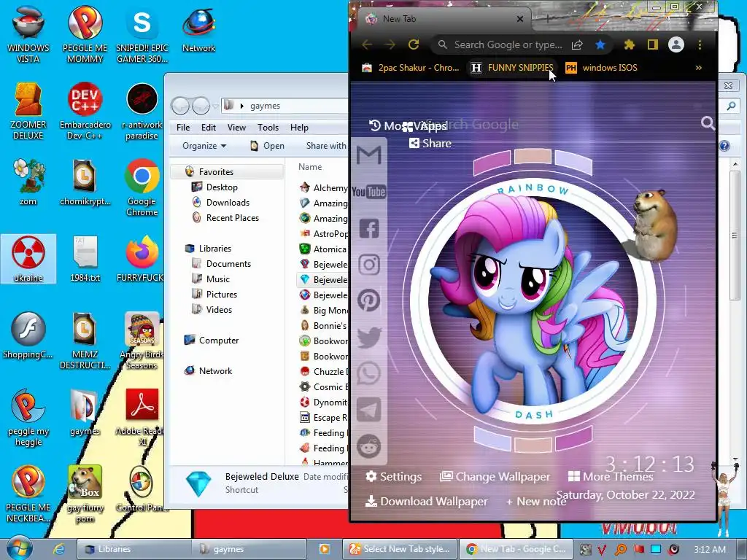Click Share with in Explorer toolbar
747x560 pixels.
click(x=326, y=146)
